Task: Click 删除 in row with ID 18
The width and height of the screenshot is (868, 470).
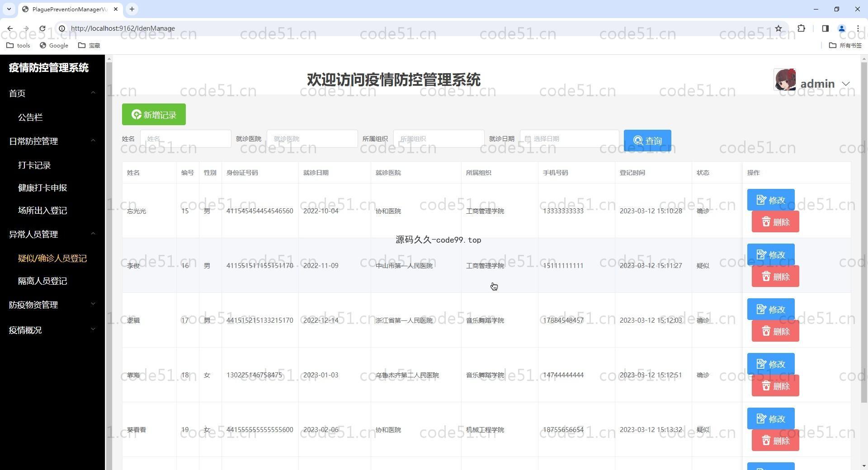Action: [775, 385]
